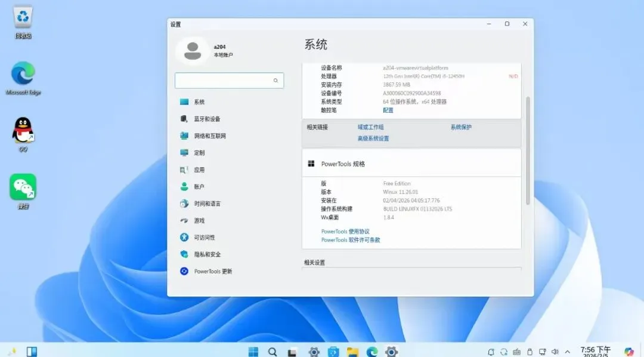Click the Free Edition value

(397, 183)
